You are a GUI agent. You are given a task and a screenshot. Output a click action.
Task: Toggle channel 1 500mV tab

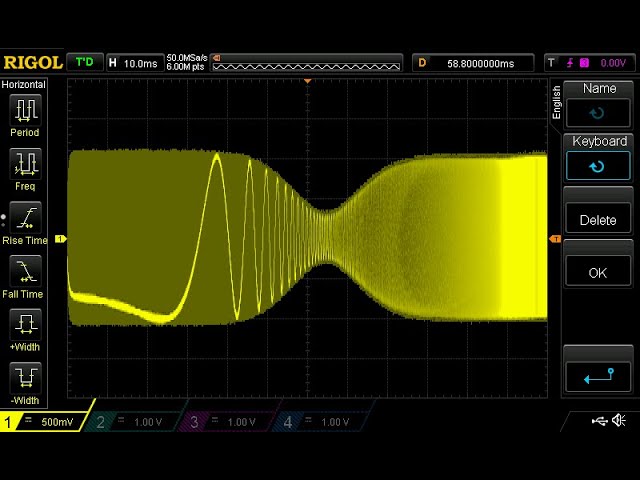tap(45, 422)
